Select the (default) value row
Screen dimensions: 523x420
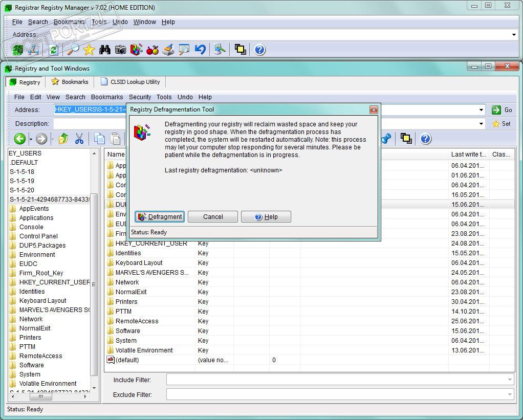(310, 360)
